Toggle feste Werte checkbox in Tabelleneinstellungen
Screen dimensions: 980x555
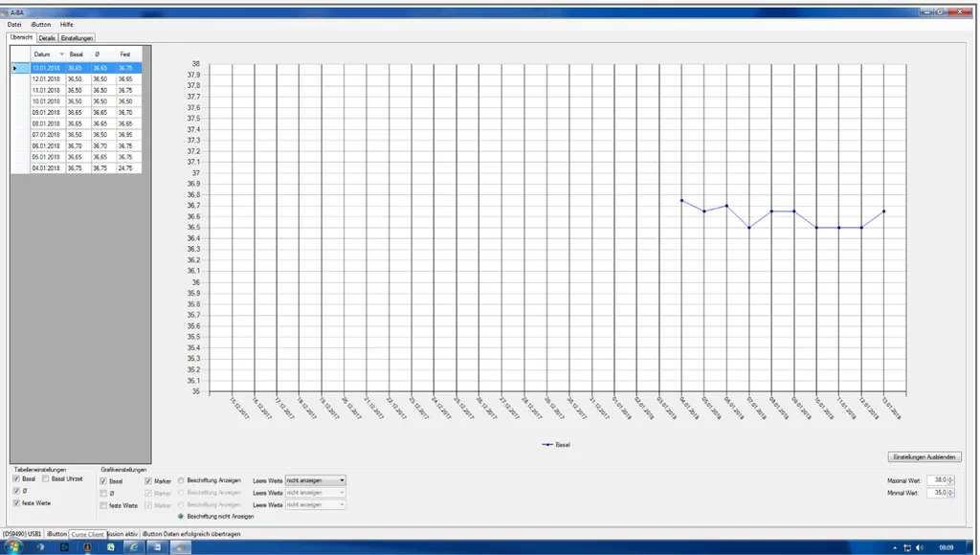[x=16, y=503]
